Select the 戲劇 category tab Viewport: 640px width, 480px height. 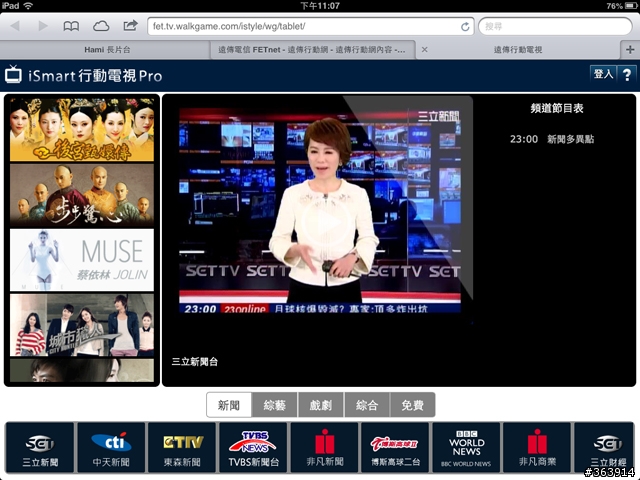pos(321,405)
